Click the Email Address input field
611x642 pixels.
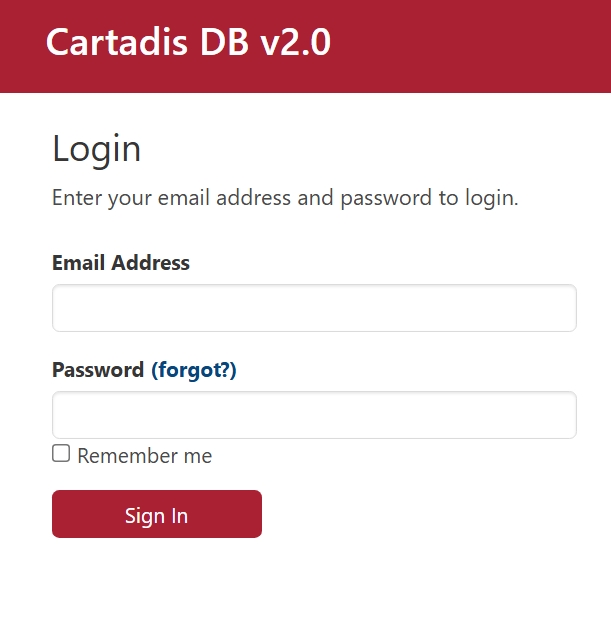314,308
